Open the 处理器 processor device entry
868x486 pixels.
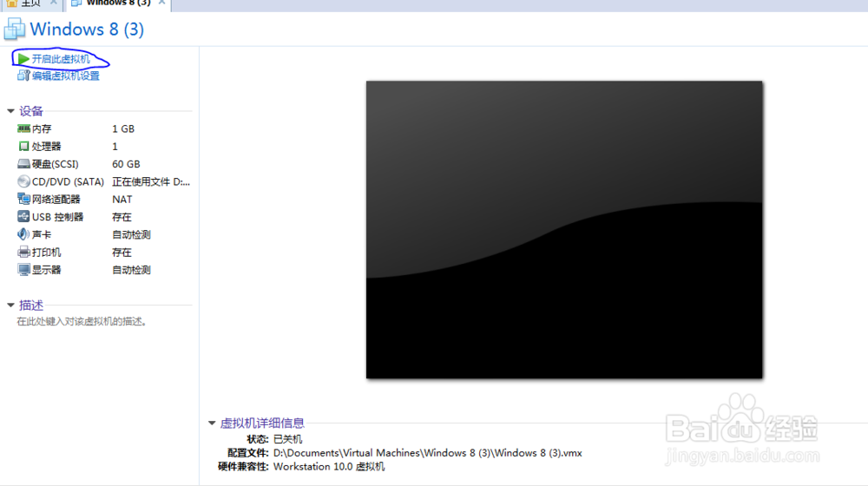point(47,146)
